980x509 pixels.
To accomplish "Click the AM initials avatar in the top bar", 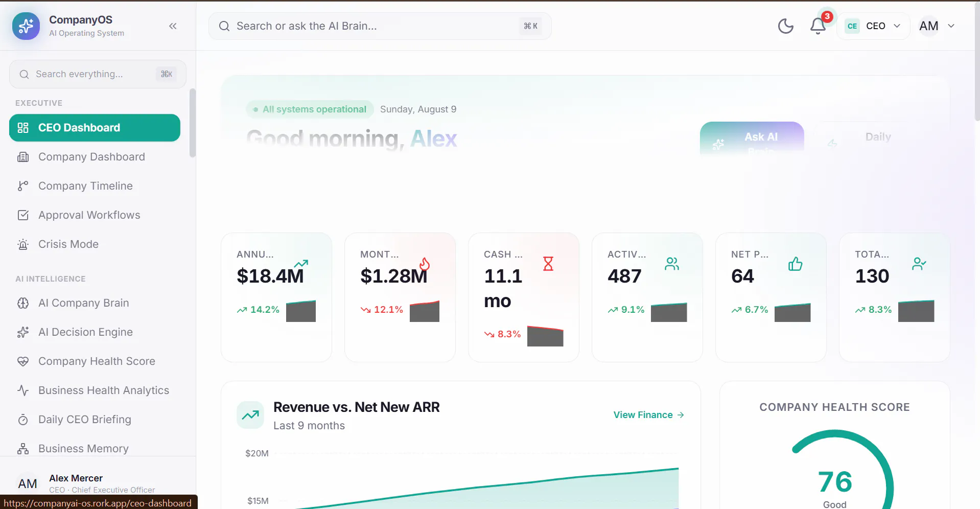I will tap(929, 26).
